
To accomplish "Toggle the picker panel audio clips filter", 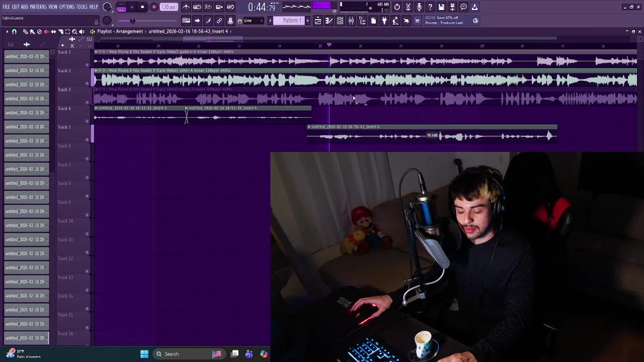I will (x=27, y=44).
